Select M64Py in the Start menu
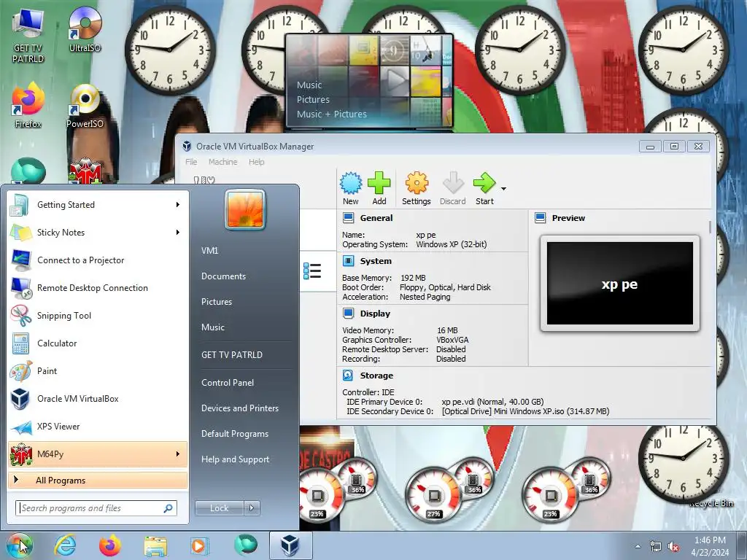Viewport: 747px width, 560px height. (x=98, y=454)
